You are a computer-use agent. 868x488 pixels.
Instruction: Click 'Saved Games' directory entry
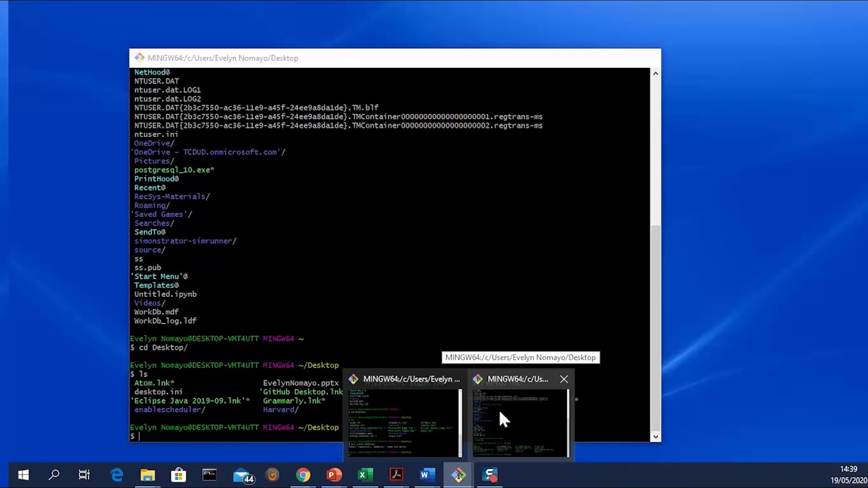point(161,214)
